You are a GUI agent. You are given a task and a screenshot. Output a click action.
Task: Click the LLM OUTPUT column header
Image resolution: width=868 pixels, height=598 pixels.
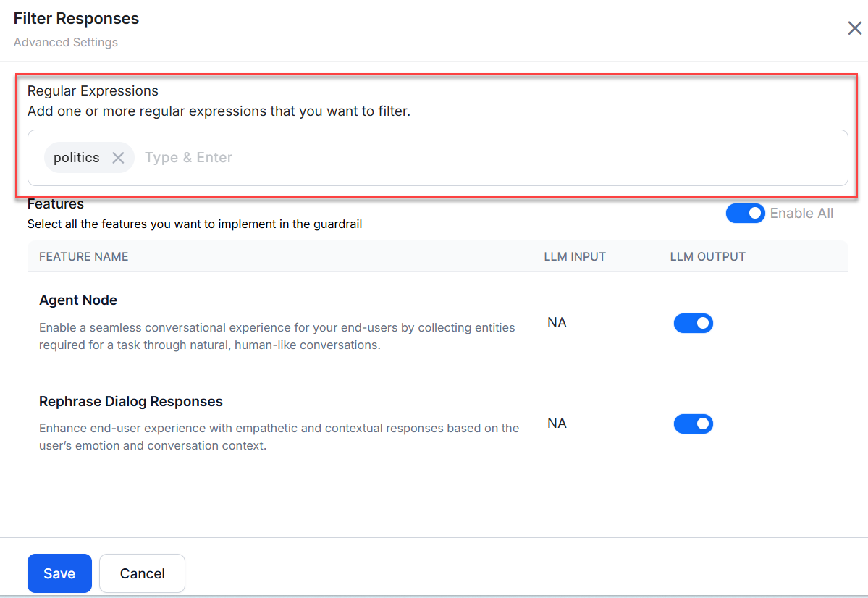tap(707, 256)
